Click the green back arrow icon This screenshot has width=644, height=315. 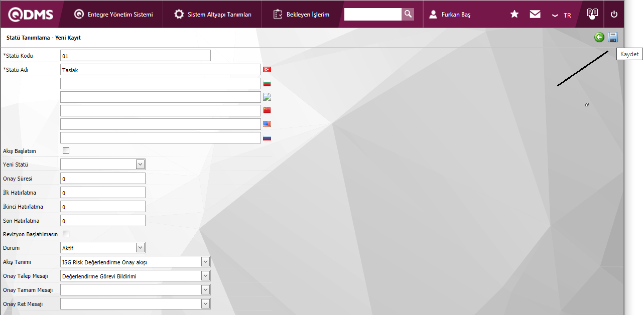pyautogui.click(x=599, y=37)
